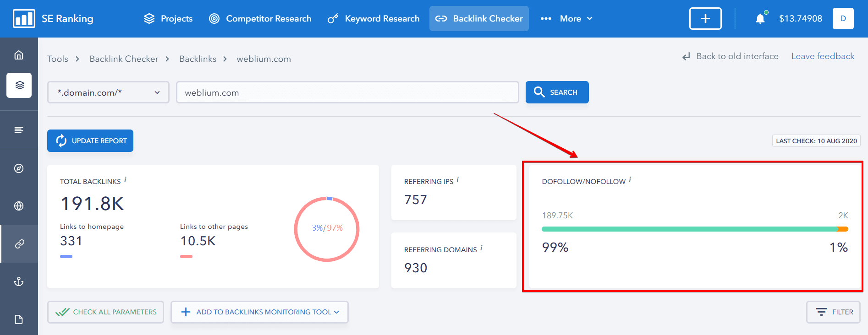
Task: Expand Add to Backlinks Monitoring Tool dropdown
Action: tap(259, 312)
